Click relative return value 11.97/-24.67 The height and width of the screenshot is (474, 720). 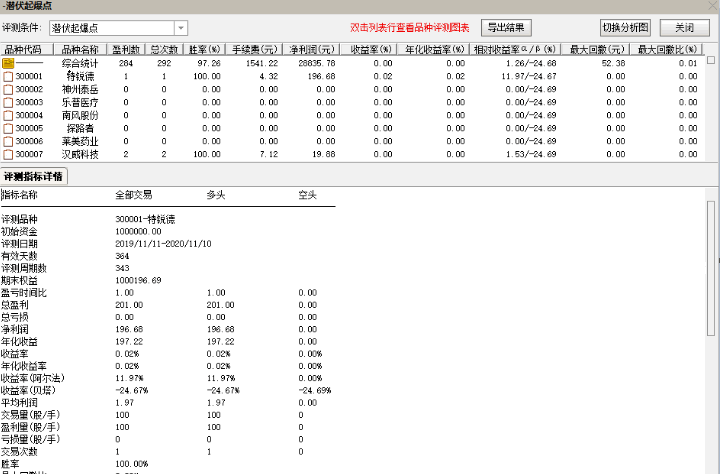[x=529, y=76]
